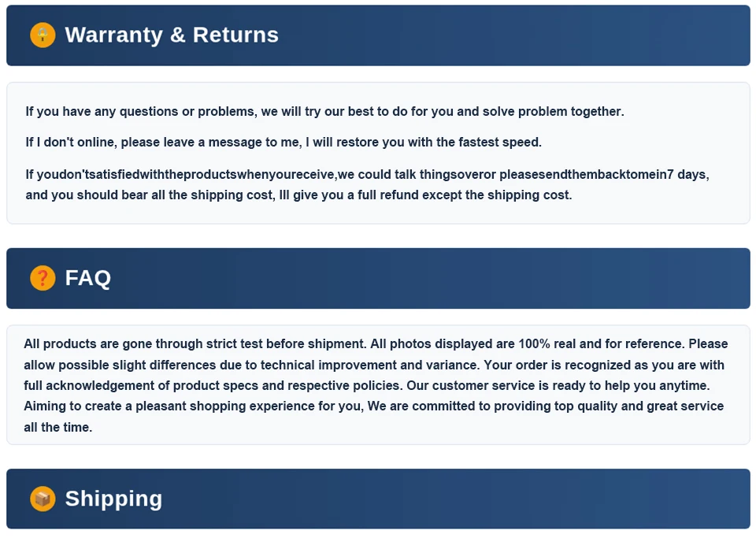
Task: Click the package box icon beside Shipping
Action: 43,499
